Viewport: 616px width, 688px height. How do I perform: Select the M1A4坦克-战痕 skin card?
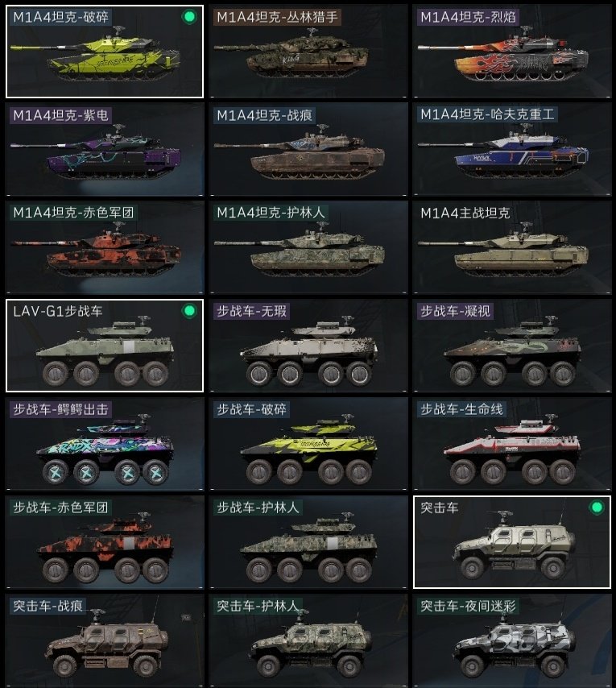pos(308,149)
